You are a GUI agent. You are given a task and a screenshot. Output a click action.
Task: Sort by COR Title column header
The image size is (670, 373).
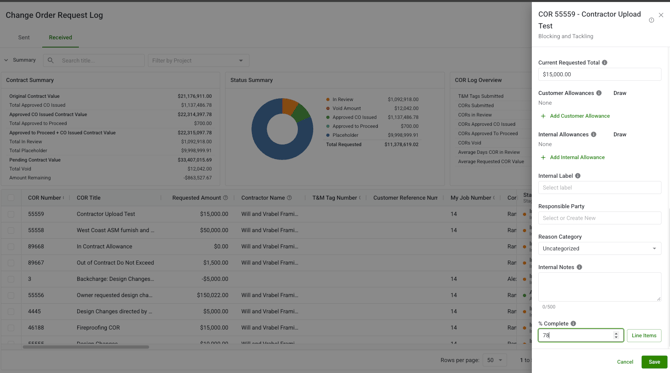(x=88, y=197)
